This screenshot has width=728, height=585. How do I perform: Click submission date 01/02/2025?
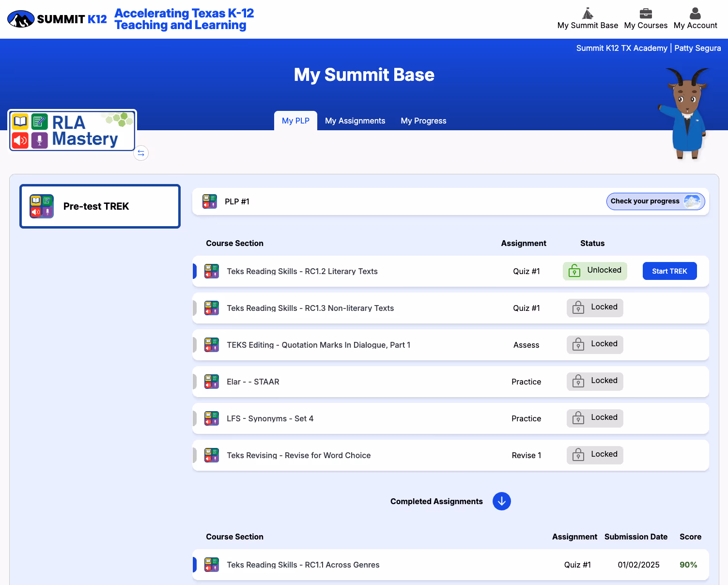pyautogui.click(x=638, y=565)
